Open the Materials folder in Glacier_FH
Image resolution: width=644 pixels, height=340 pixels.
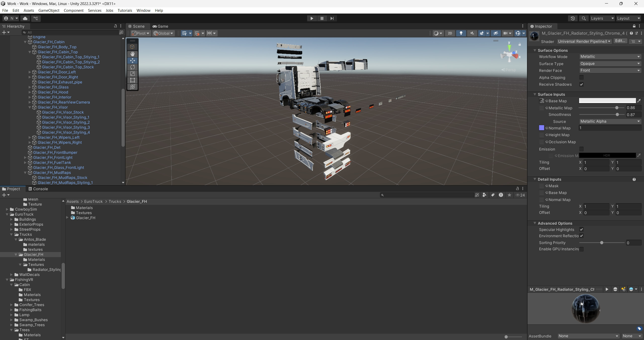pyautogui.click(x=84, y=208)
